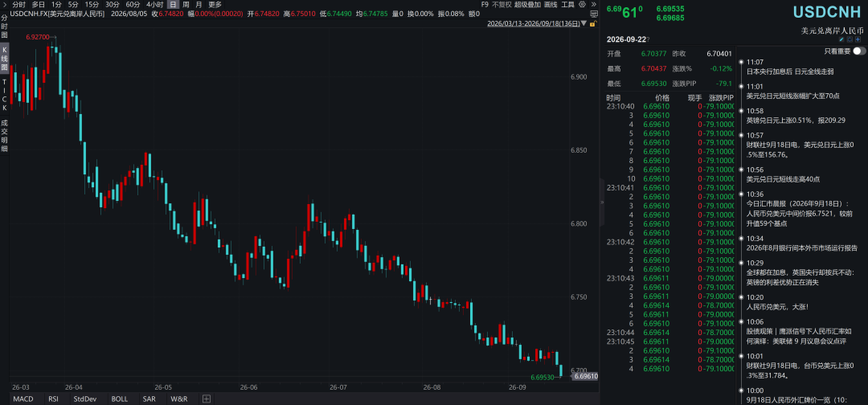The image size is (868, 405).
Task: Add indicator with plus box after W&R
Action: tap(207, 399)
